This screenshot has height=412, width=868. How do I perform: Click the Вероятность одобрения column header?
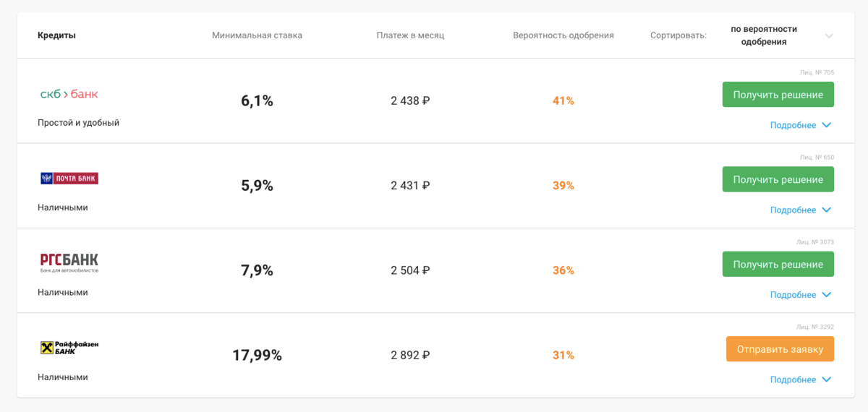pyautogui.click(x=563, y=35)
